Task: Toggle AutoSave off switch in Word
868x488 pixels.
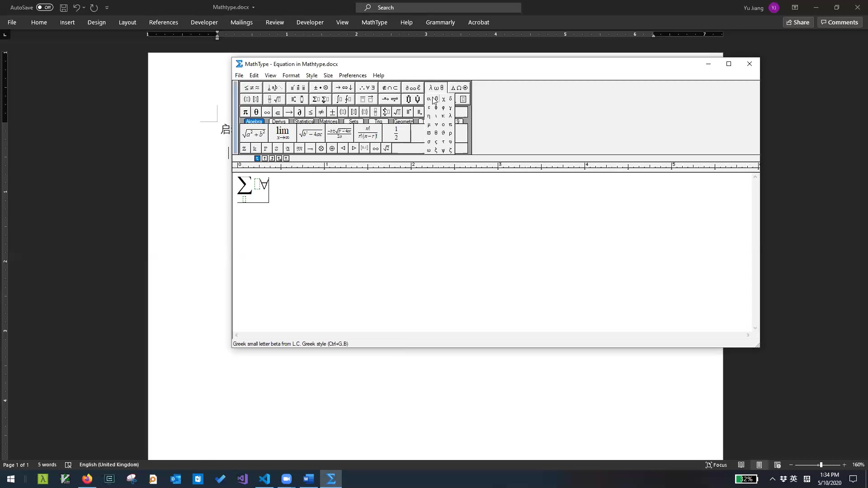Action: point(45,7)
